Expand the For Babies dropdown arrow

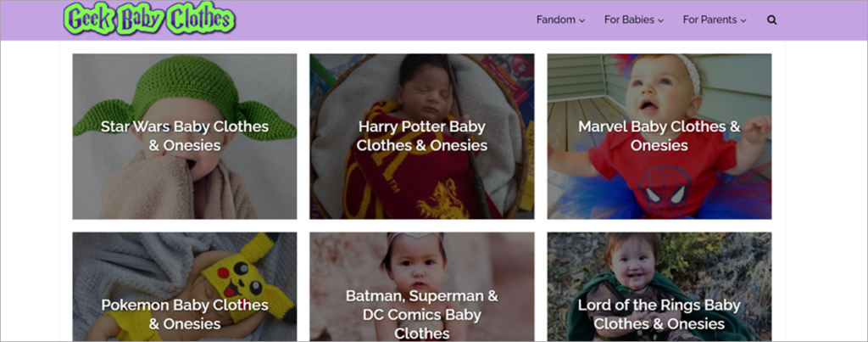pos(660,20)
